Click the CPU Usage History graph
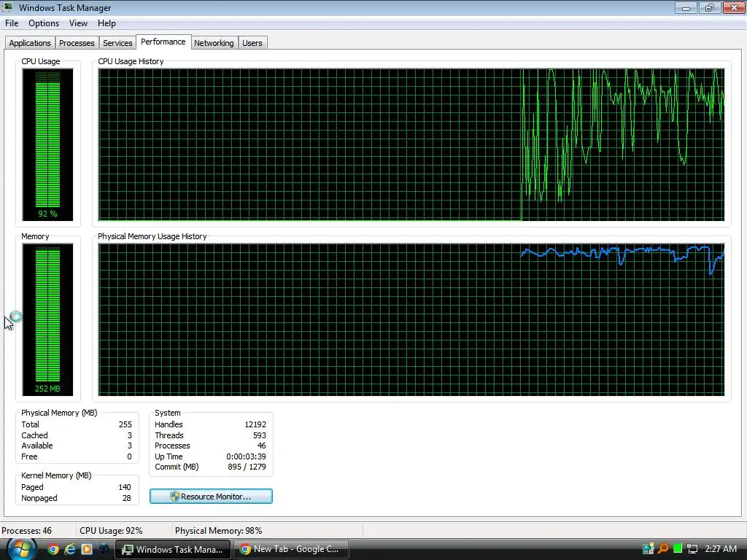Image resolution: width=747 pixels, height=560 pixels. tap(411, 145)
